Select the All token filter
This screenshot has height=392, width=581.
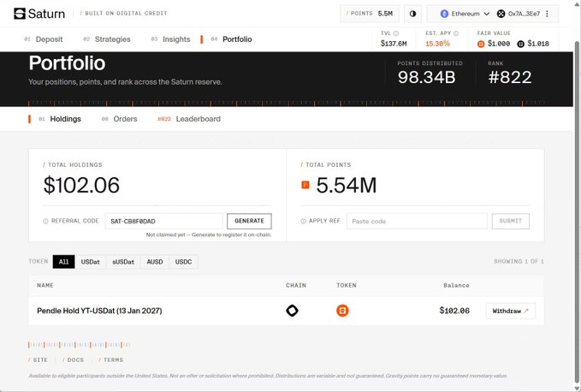click(63, 262)
